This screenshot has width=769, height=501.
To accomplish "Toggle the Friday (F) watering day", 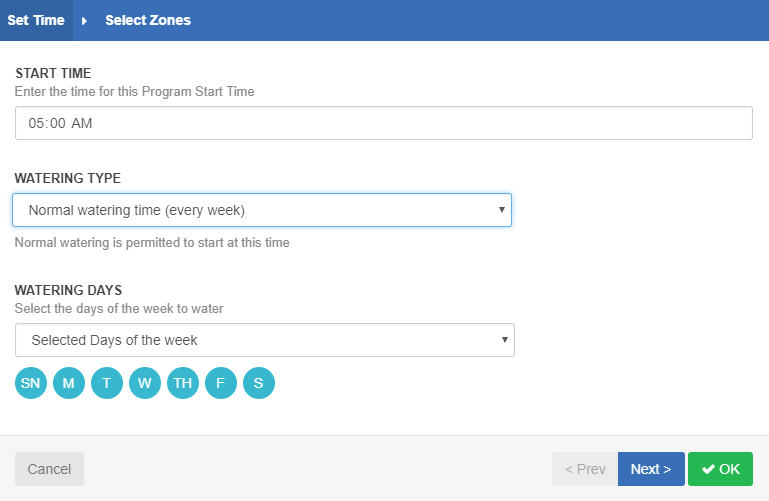I will 221,383.
